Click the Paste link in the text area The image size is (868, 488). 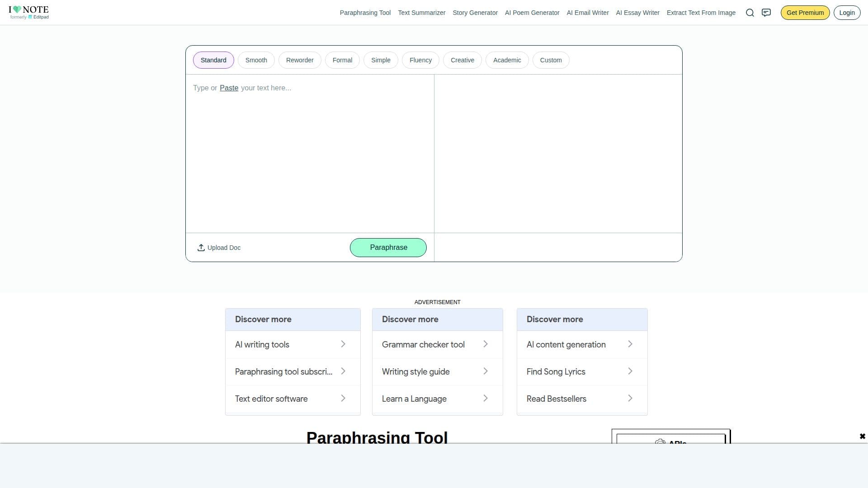pyautogui.click(x=229, y=88)
